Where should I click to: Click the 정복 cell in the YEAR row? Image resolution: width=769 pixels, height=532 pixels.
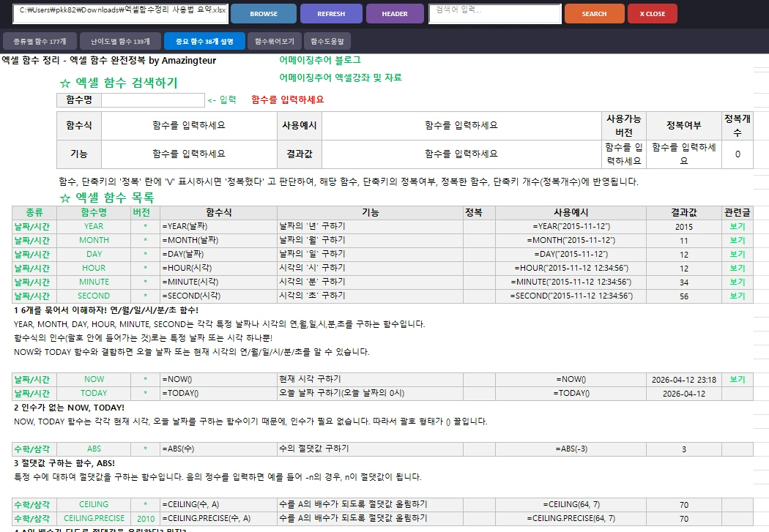pos(479,226)
